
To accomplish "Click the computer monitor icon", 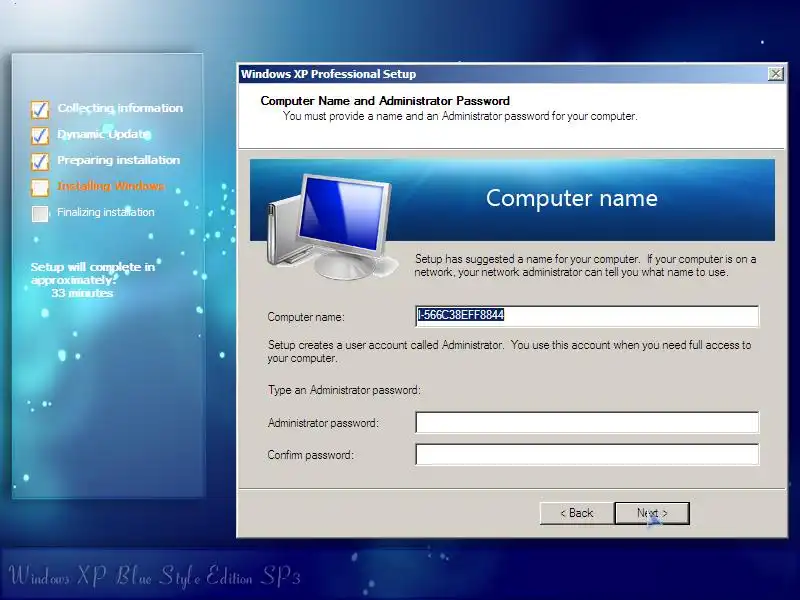I will (x=332, y=228).
